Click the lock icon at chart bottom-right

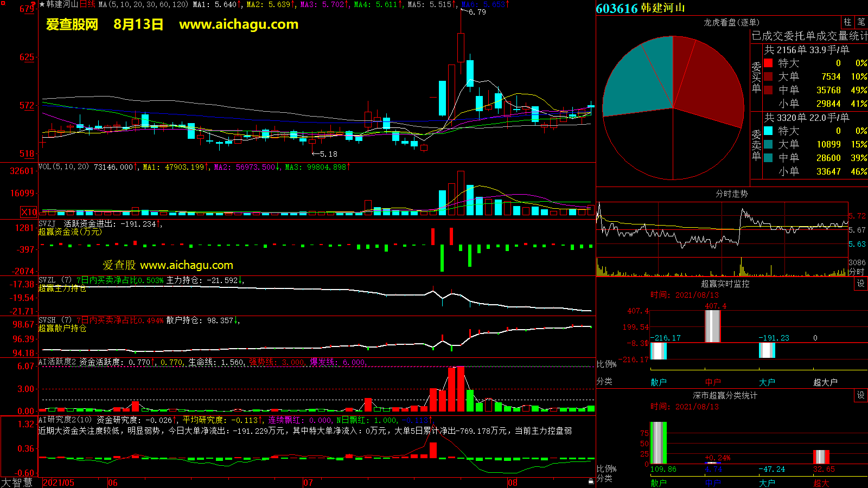click(591, 481)
